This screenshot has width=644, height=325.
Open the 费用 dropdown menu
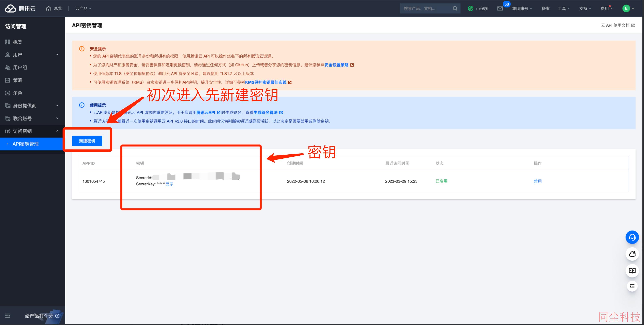(607, 8)
